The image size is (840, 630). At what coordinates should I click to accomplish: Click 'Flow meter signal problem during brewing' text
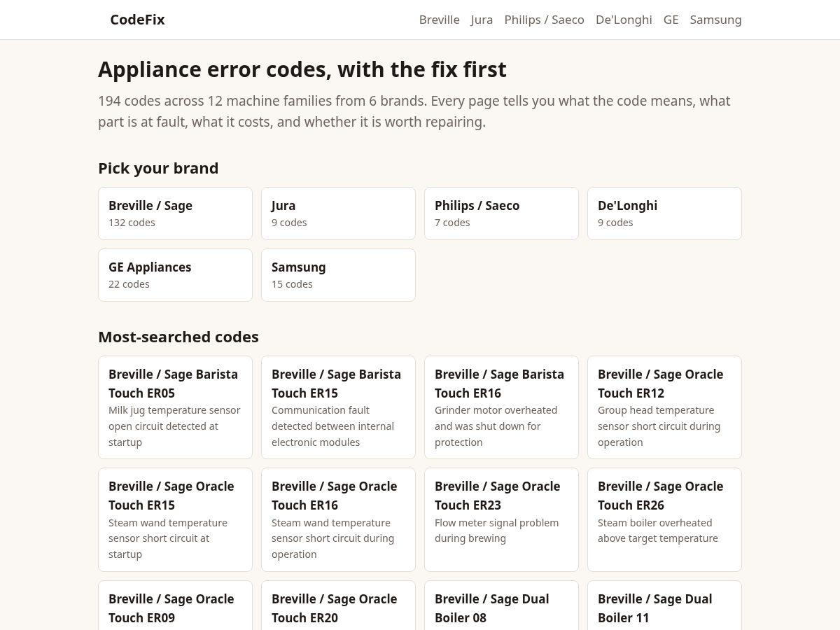pos(497,531)
